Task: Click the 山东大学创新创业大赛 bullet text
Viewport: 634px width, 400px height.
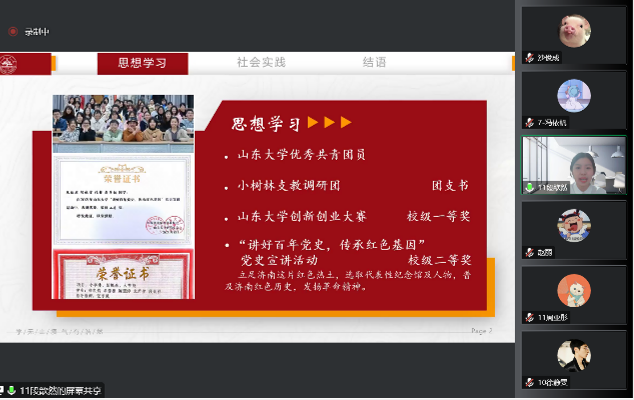Action: pyautogui.click(x=302, y=216)
